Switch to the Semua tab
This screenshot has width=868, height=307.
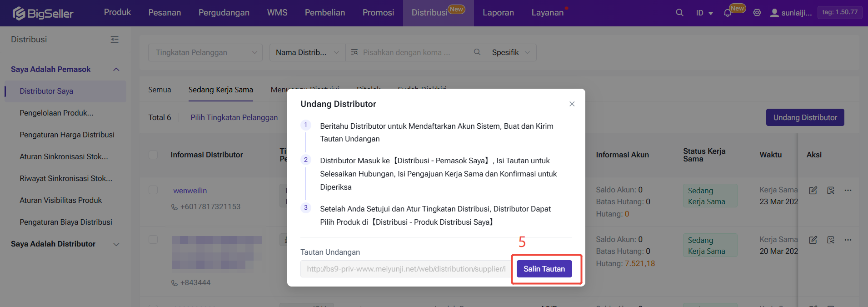160,90
